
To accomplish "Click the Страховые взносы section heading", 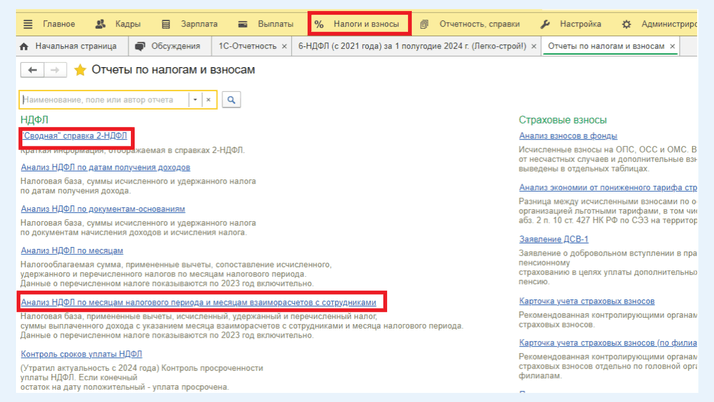I will point(563,120).
